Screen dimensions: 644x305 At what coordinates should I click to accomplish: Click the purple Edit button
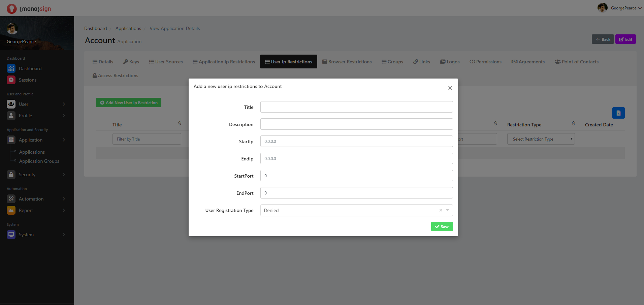pyautogui.click(x=625, y=39)
